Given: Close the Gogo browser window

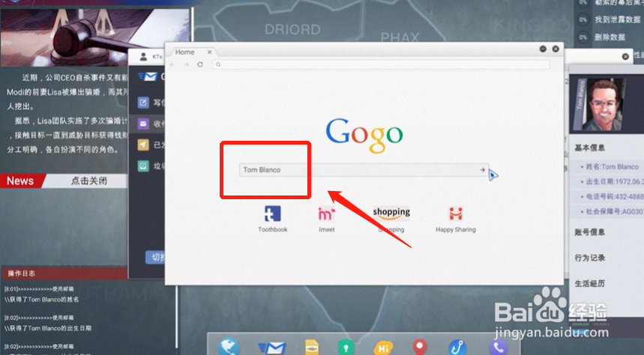Looking at the screenshot, I should click(x=556, y=49).
